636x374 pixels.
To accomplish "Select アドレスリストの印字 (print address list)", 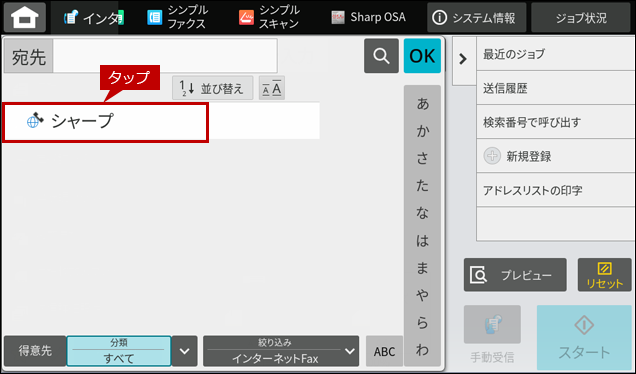I will click(556, 190).
